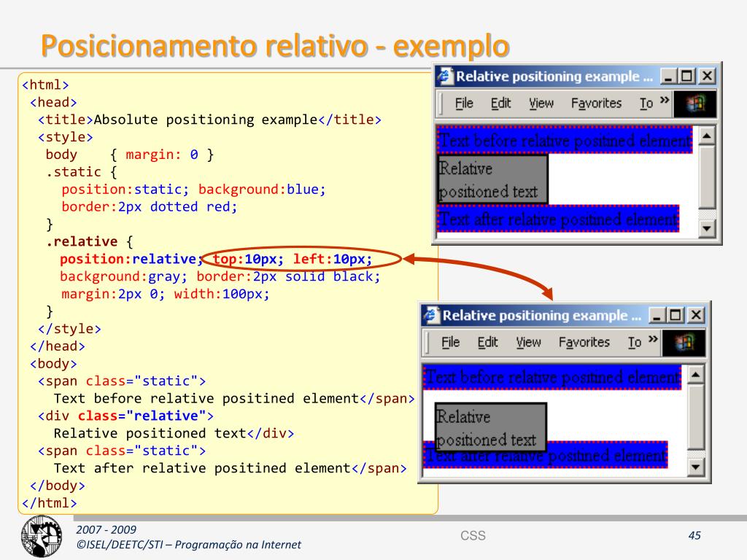The image size is (747, 560).
Task: Open View menu in upper browser window
Action: [x=541, y=104]
